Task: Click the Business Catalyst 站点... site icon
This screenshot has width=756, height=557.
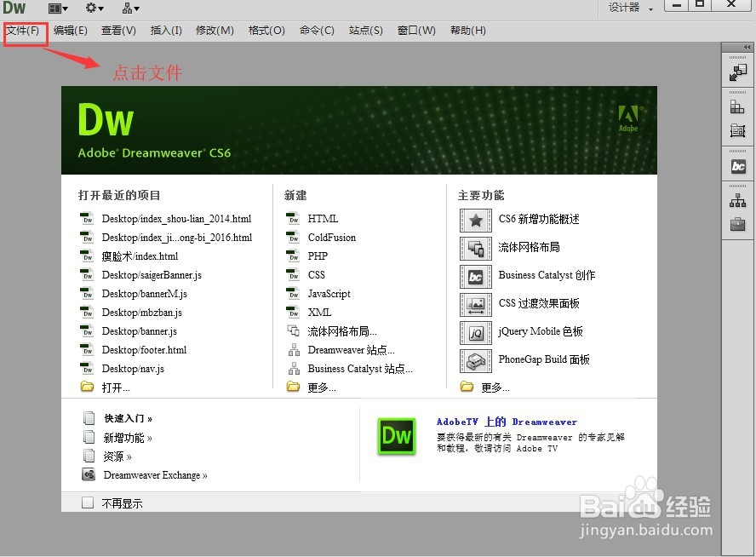Action: click(294, 369)
